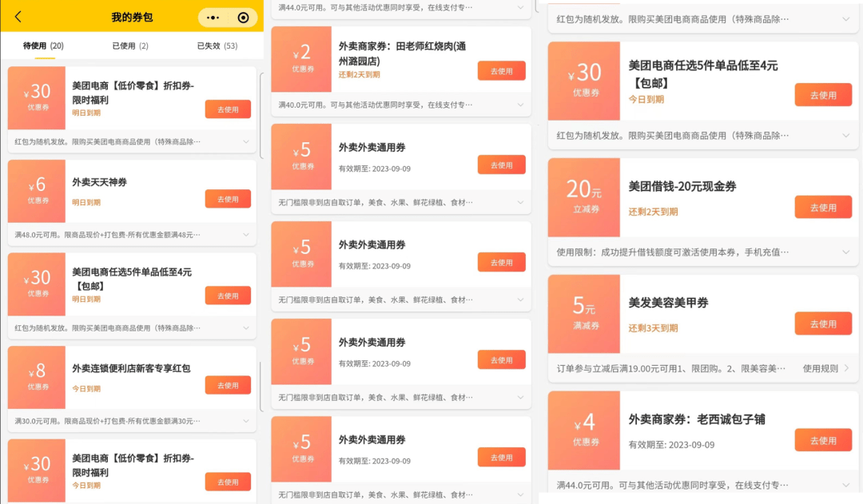Tap the ¥2 badge for 田老师红烧肉 coupon
This screenshot has width=863, height=504.
[x=301, y=59]
